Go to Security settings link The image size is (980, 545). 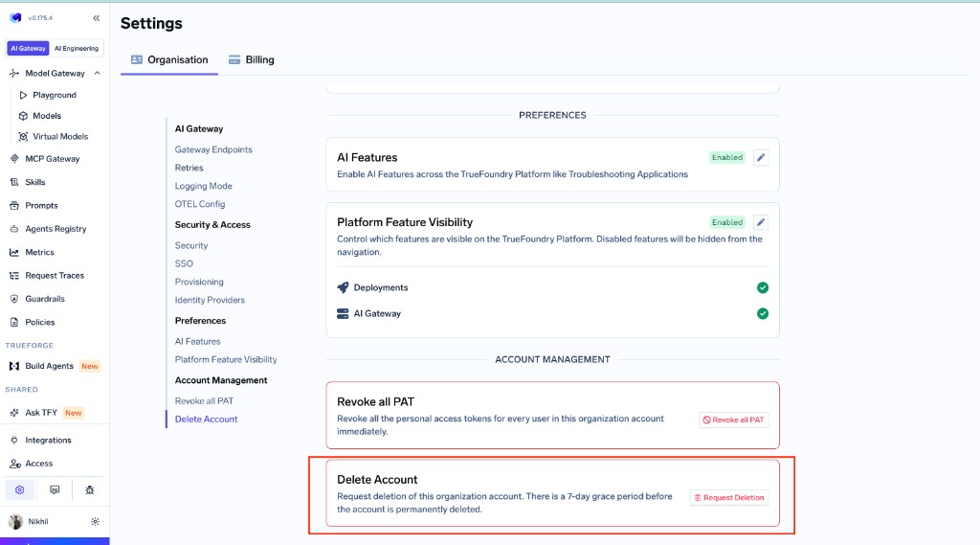[191, 245]
